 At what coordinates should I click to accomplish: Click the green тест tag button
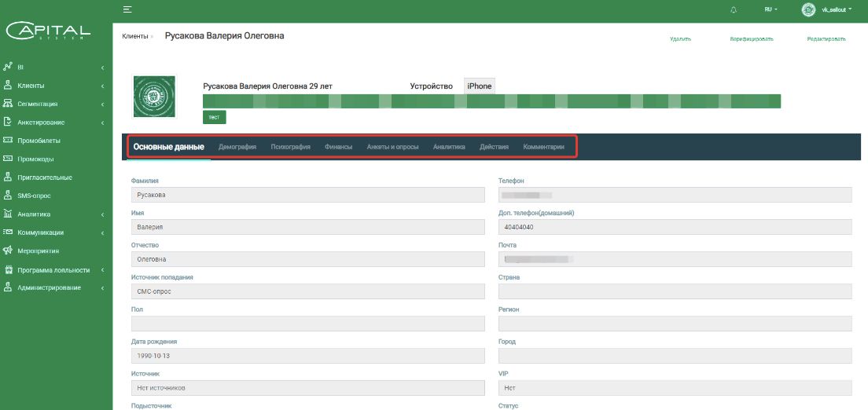[x=214, y=117]
